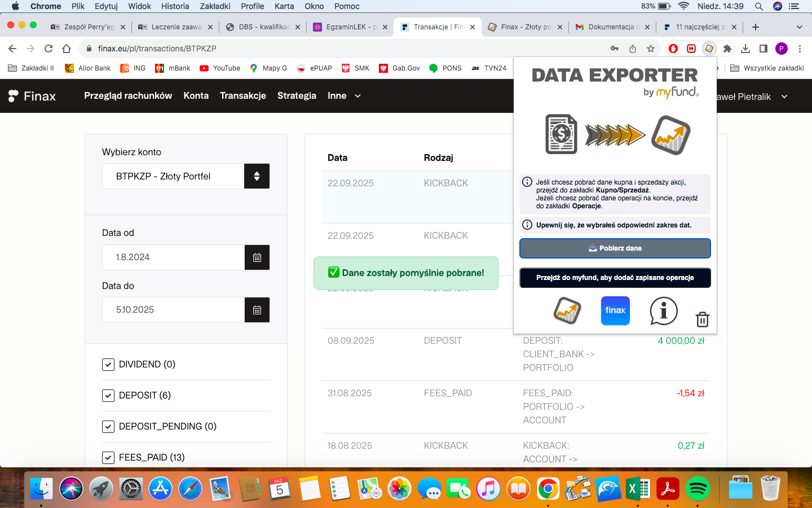This screenshot has width=812, height=508.
Task: Uncheck the DIVIDEND filter checkbox
Action: pos(108,365)
